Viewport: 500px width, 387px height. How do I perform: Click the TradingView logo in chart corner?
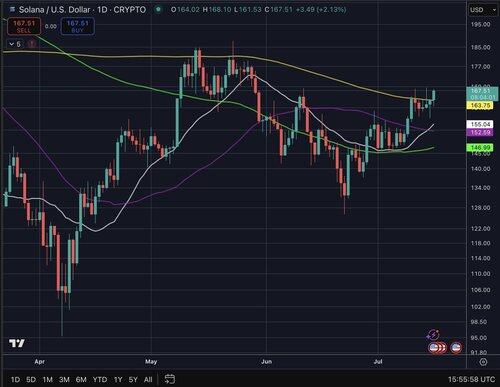pyautogui.click(x=17, y=343)
